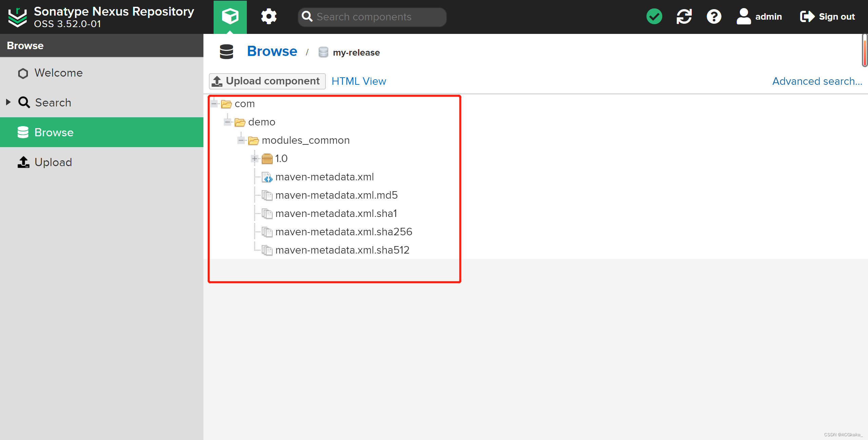Expand the 1.0 version node
This screenshot has width=868, height=440.
(254, 158)
